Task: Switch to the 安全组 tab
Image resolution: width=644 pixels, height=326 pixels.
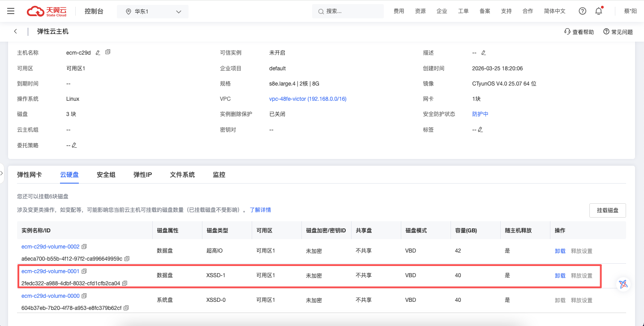Action: click(x=106, y=175)
